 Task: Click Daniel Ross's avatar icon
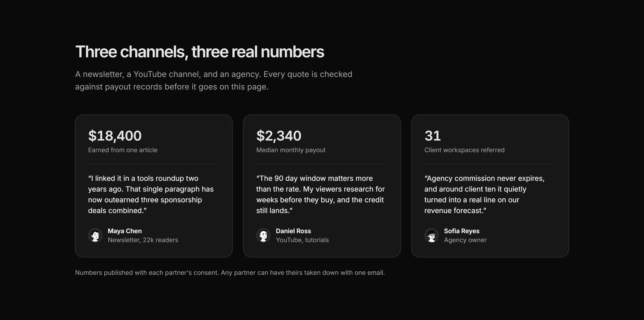point(263,235)
